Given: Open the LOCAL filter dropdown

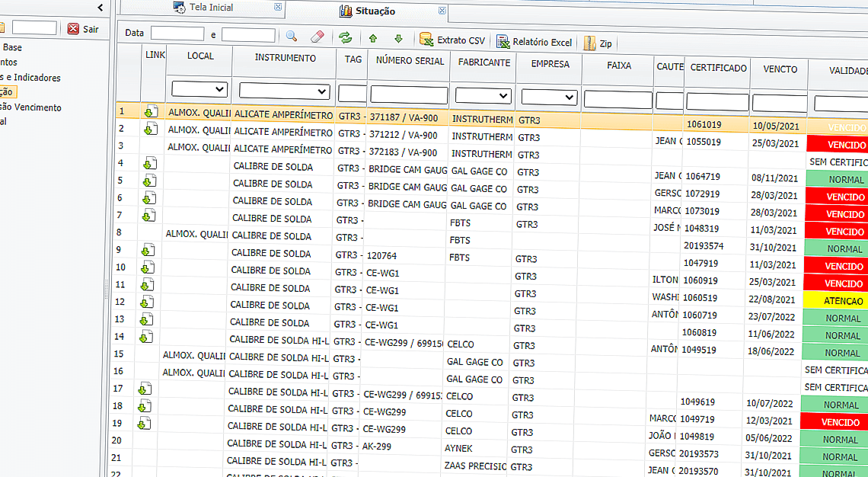Looking at the screenshot, I should [199, 90].
